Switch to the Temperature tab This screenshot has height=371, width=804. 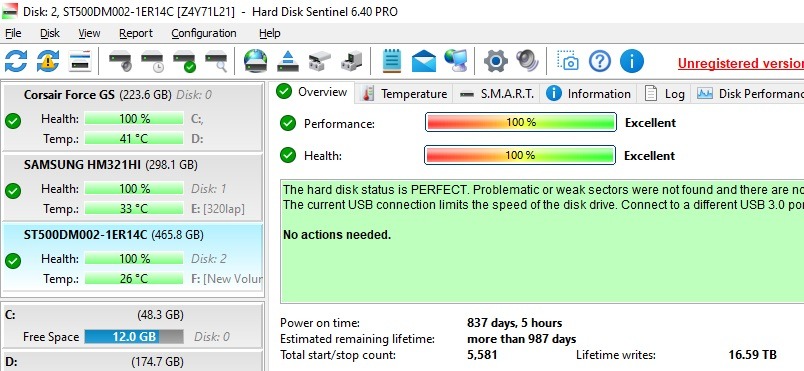click(x=405, y=94)
